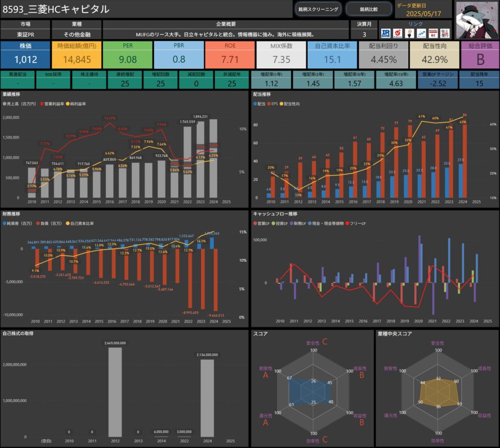Click the shark character avatar image
The width and height of the screenshot is (500, 448).
pos(477,20)
